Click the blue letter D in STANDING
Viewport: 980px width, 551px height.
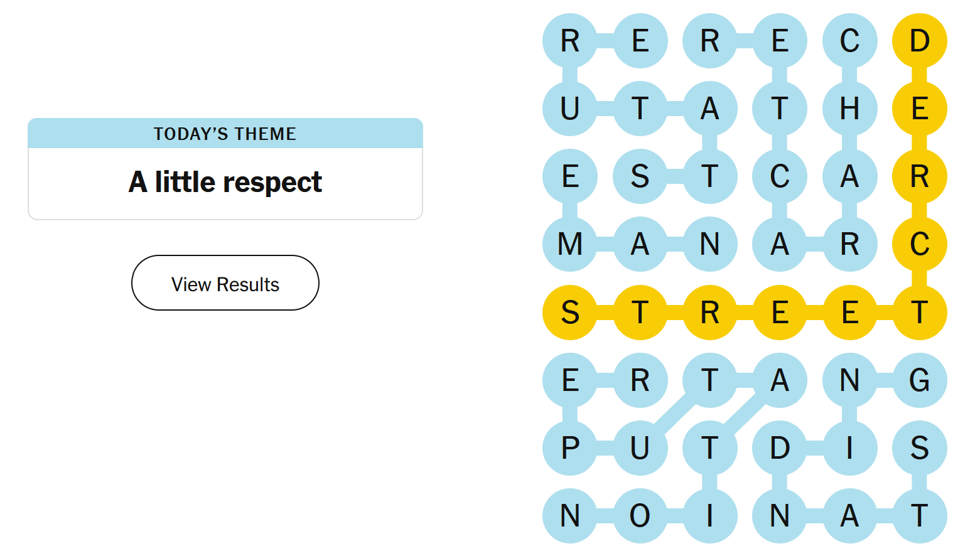780,448
